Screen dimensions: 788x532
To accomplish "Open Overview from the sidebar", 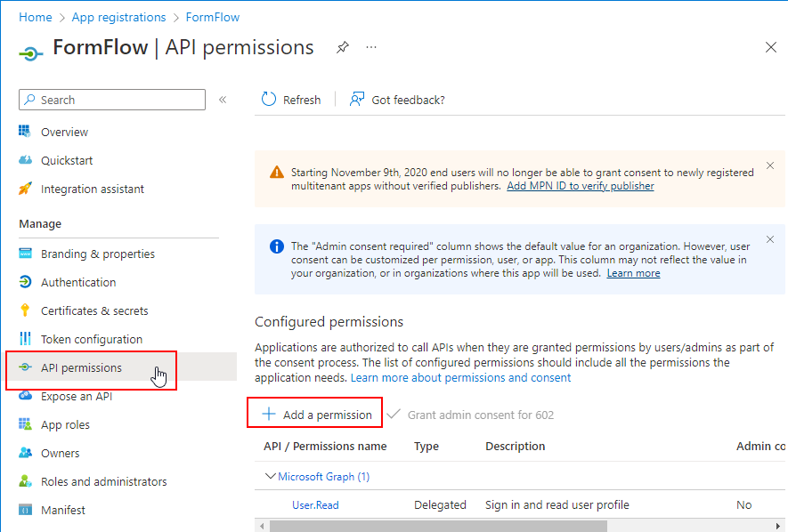I will pyautogui.click(x=64, y=132).
